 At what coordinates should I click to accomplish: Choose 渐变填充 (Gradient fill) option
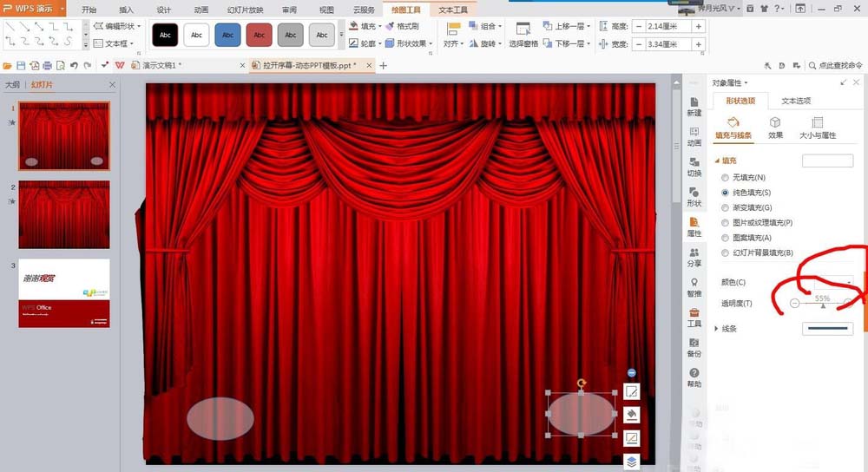pos(726,207)
